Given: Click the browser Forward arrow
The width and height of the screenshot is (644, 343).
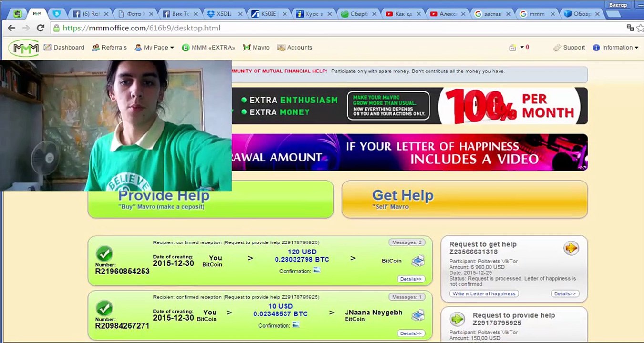Looking at the screenshot, I should [26, 28].
